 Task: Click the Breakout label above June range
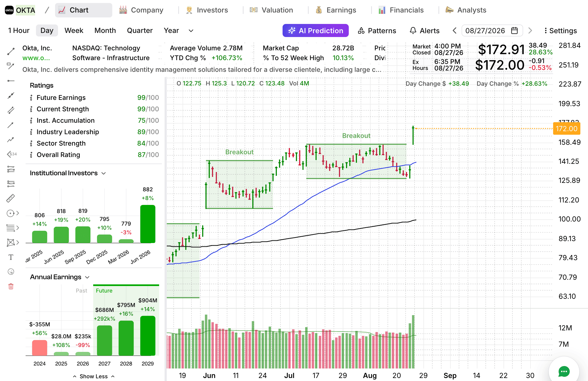pos(239,152)
